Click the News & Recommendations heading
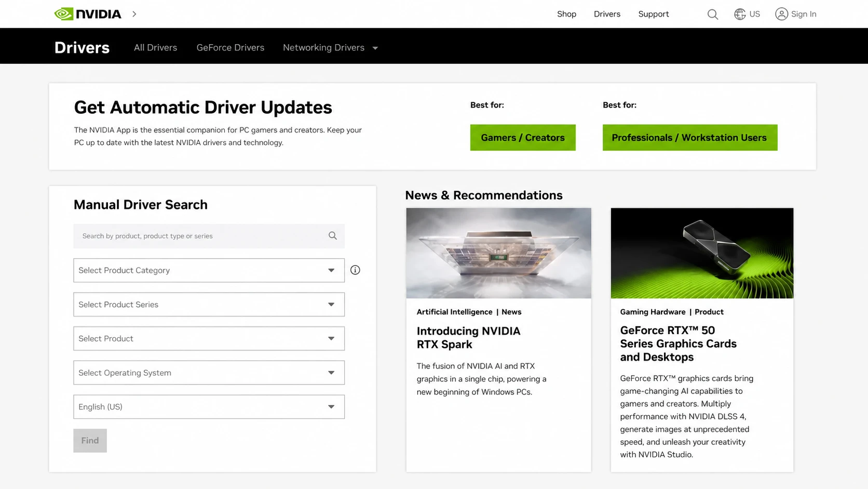Viewport: 868px width, 489px height. pyautogui.click(x=484, y=195)
